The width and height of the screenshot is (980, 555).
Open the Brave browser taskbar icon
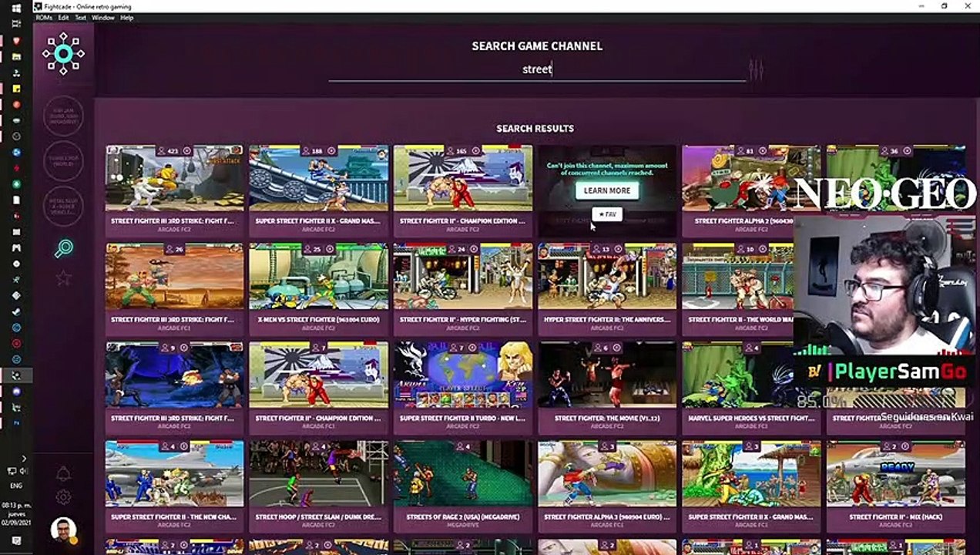[x=16, y=40]
